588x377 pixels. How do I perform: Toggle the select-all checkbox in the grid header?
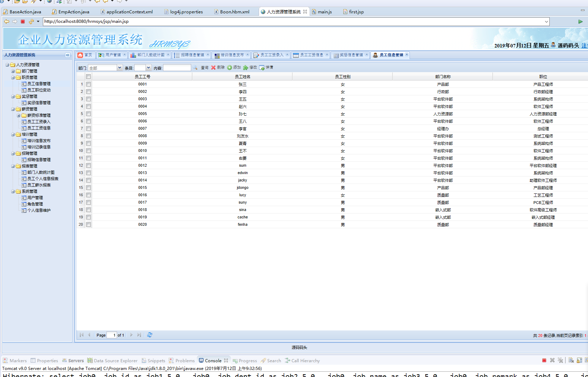click(x=89, y=77)
